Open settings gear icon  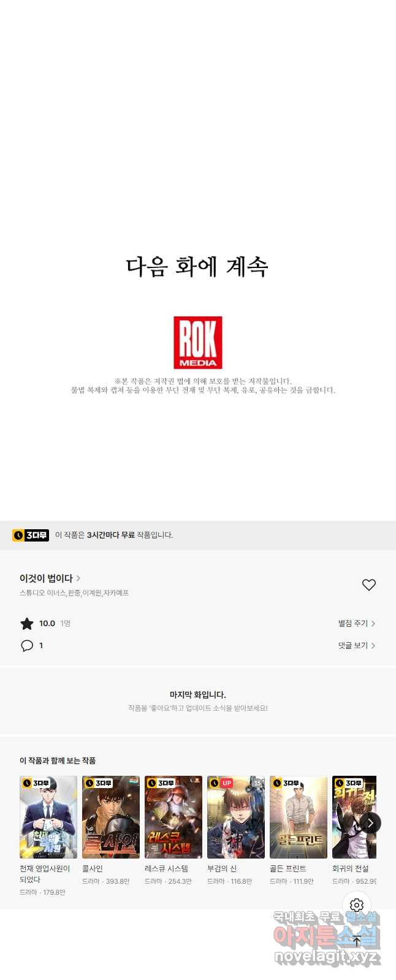(357, 905)
